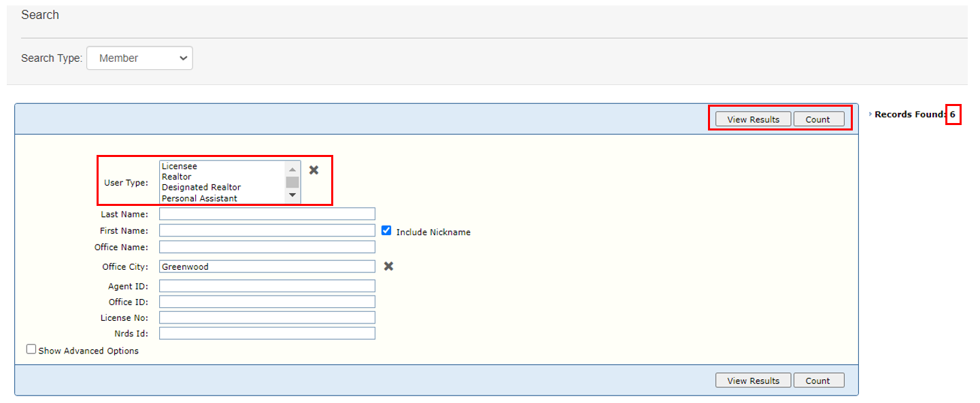The height and width of the screenshot is (403, 980).
Task: Click the bottom View Results button
Action: click(x=753, y=381)
